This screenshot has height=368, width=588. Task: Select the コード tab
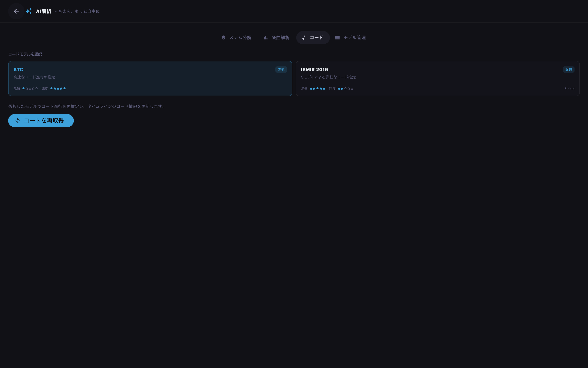coord(313,37)
